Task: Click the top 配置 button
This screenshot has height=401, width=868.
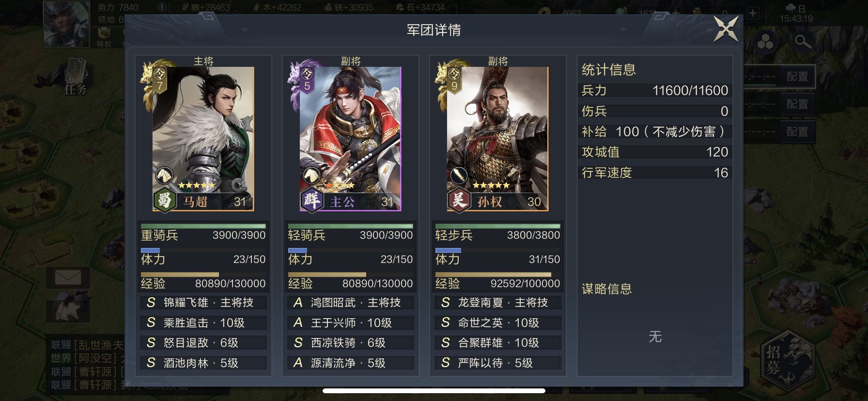Action: (x=797, y=77)
